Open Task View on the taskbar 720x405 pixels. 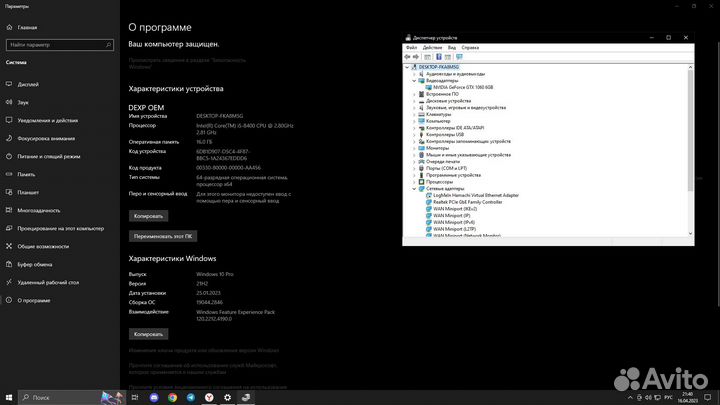pos(135,398)
